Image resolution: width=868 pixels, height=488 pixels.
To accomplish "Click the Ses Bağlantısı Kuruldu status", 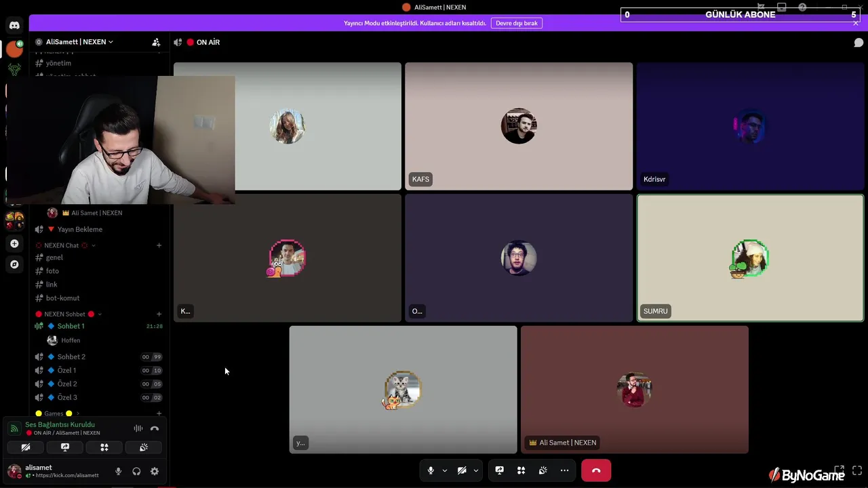I will 60,424.
